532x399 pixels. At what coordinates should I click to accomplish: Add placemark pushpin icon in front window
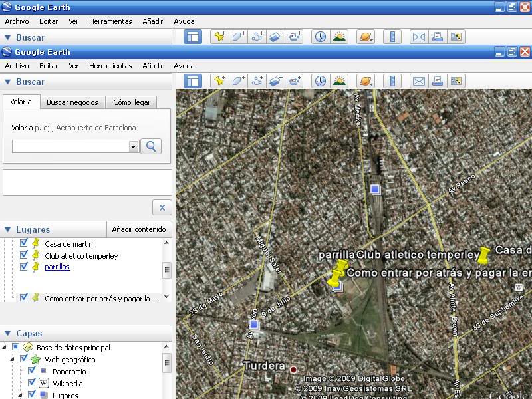click(219, 81)
